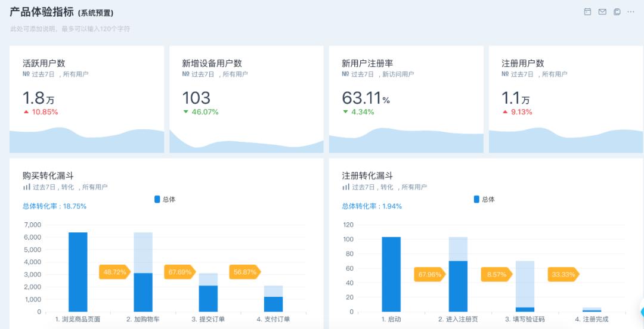Click the 新用户注册率 sparkline chart
644x329 pixels.
point(406,141)
